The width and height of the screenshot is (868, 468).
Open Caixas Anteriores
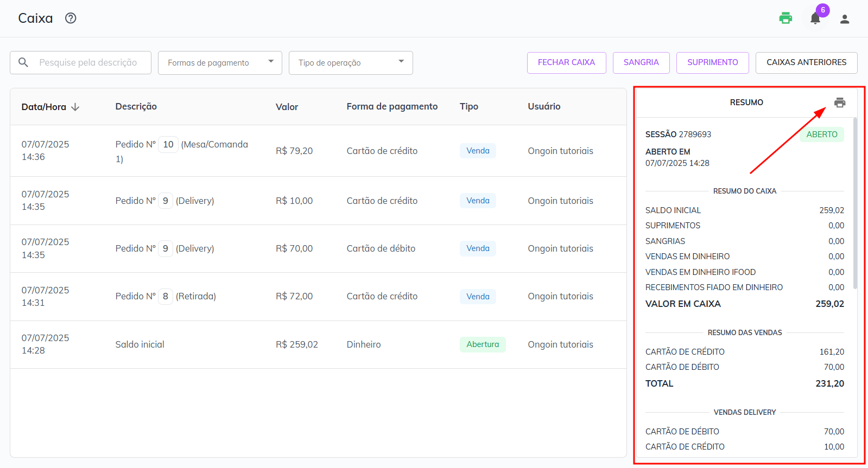click(806, 63)
